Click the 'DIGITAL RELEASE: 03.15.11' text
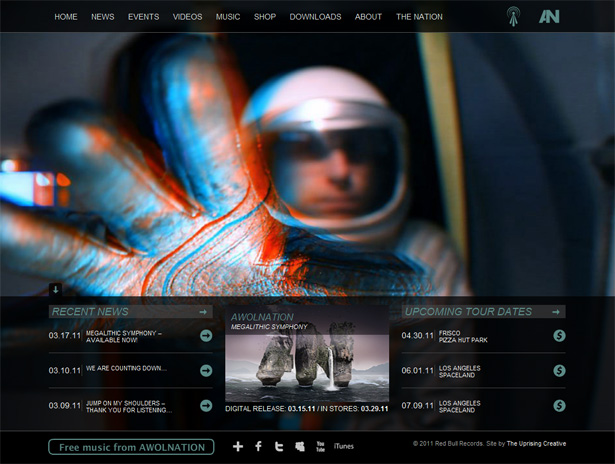The image size is (615, 464). 270,409
